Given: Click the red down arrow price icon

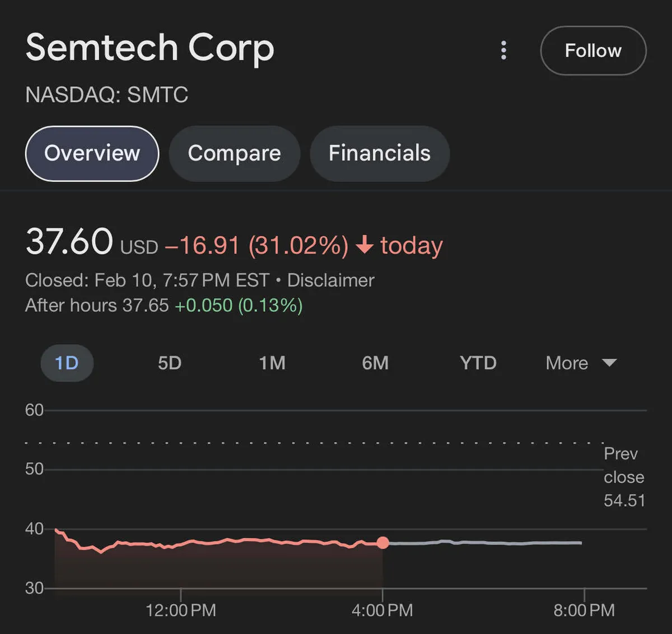Looking at the screenshot, I should 365,245.
